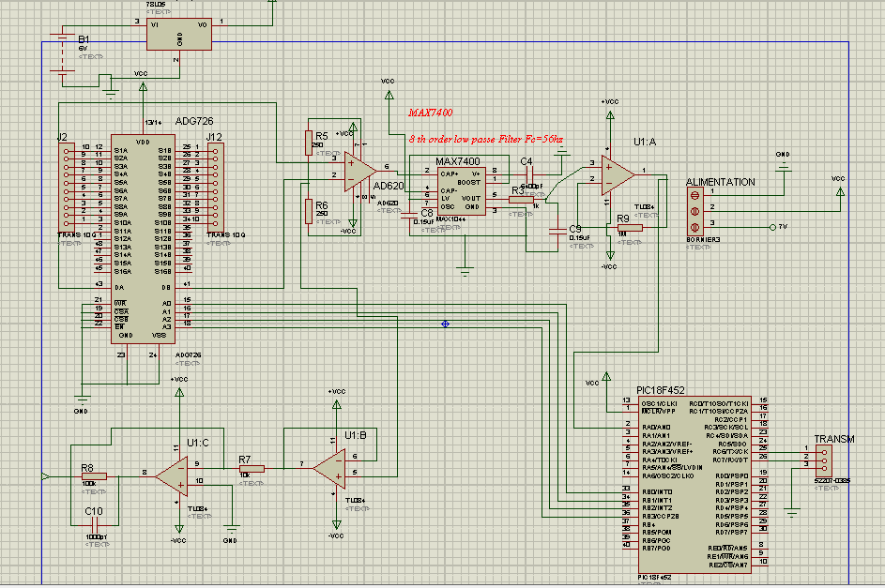
Task: Click the ground symbol below TRANSM connector
Action: 792,512
